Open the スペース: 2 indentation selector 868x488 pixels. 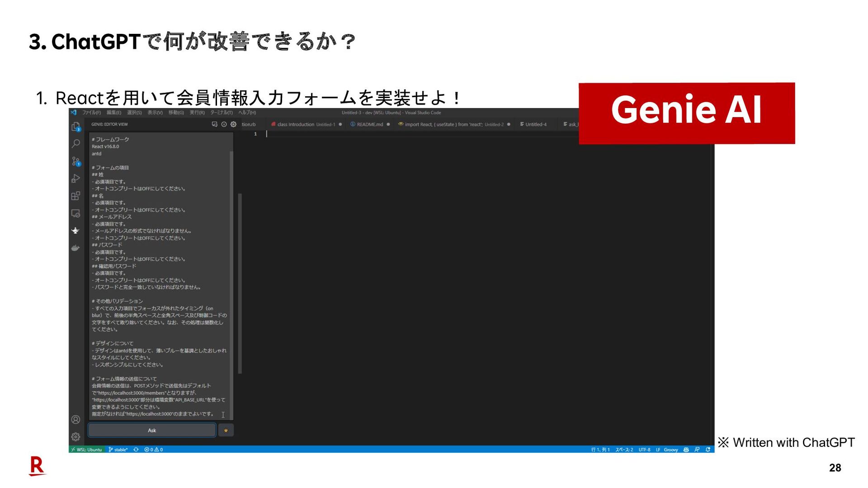[x=624, y=450]
